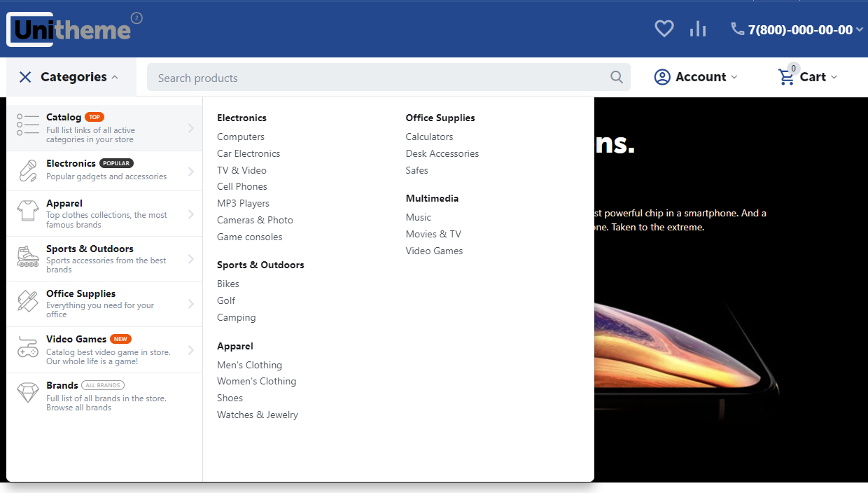Open the Car Electronics link
Image resolution: width=868 pixels, height=493 pixels.
point(248,153)
